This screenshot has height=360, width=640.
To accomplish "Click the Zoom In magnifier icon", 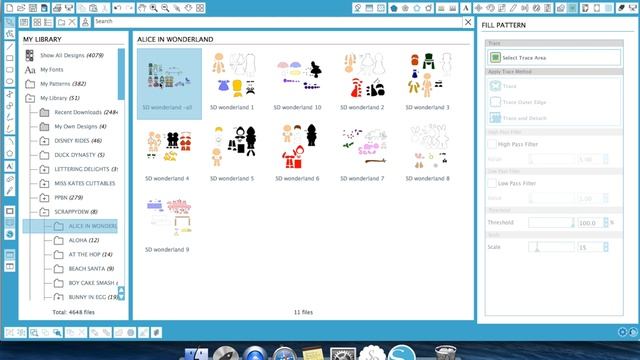I will (x=153, y=8).
